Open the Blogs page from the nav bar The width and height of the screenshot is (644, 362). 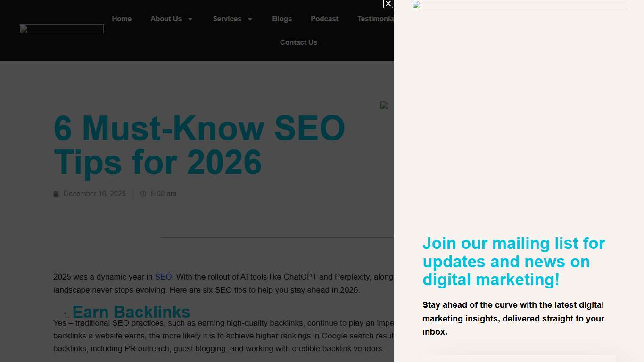282,19
